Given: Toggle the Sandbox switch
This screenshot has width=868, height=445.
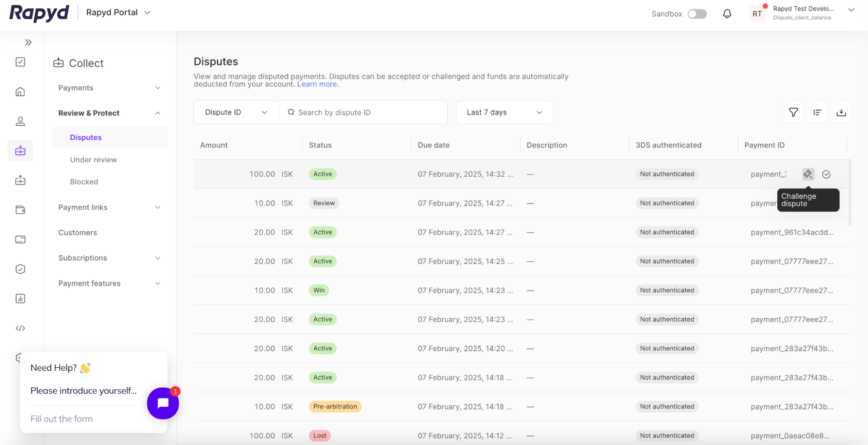Looking at the screenshot, I should pyautogui.click(x=697, y=14).
